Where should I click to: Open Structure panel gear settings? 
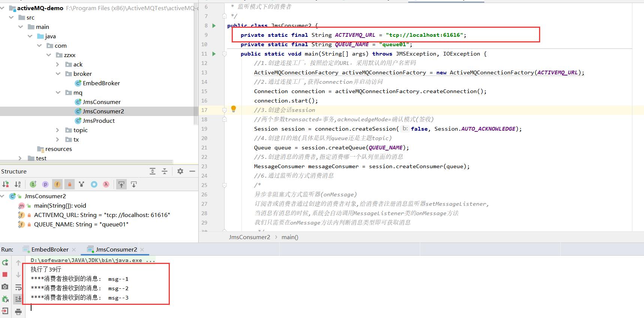180,171
